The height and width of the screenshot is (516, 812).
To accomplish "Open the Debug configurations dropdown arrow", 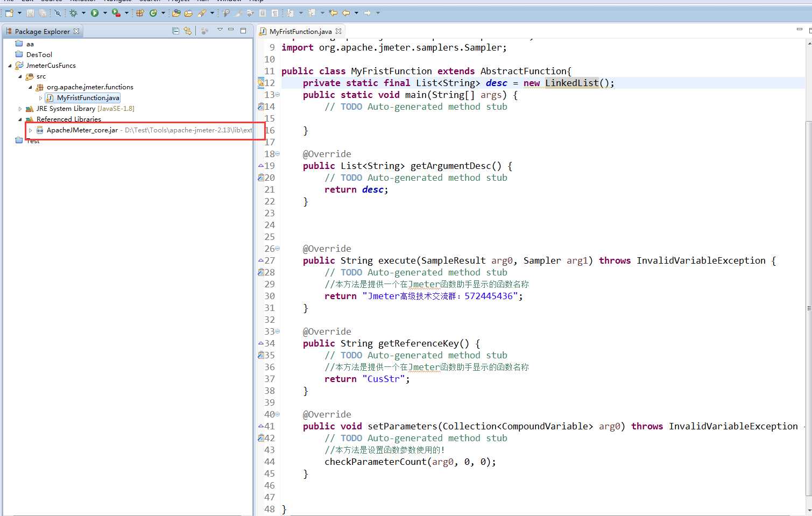I will click(83, 13).
